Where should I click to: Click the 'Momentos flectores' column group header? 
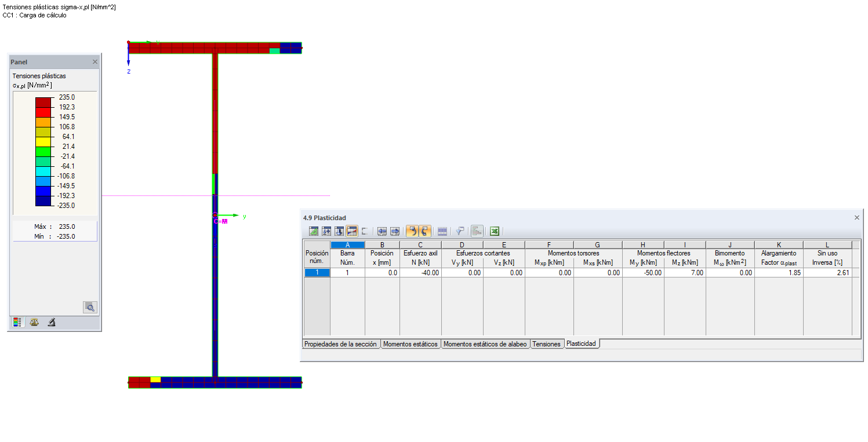(664, 253)
